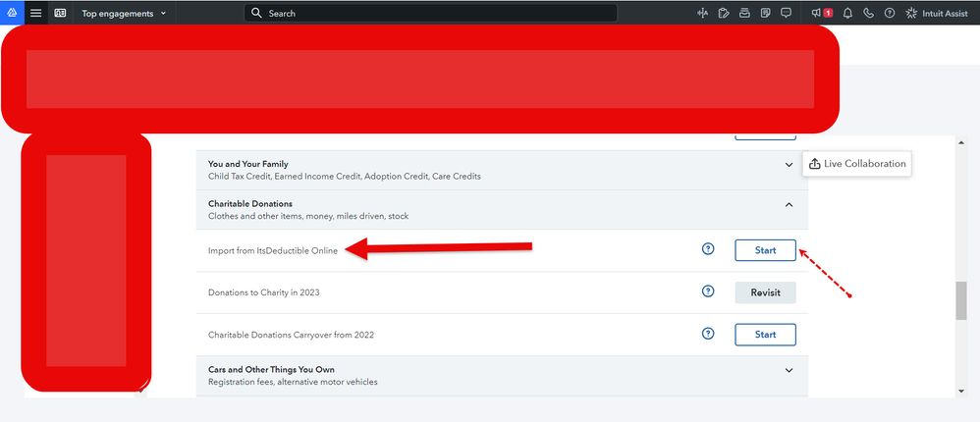
Task: Open the chat bubble icon
Action: [x=787, y=13]
